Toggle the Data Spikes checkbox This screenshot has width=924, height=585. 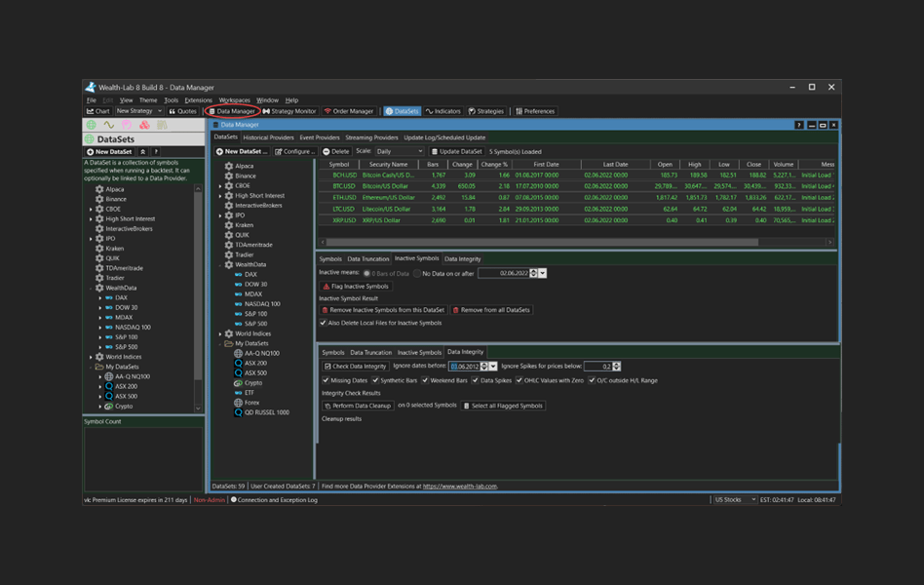point(475,380)
